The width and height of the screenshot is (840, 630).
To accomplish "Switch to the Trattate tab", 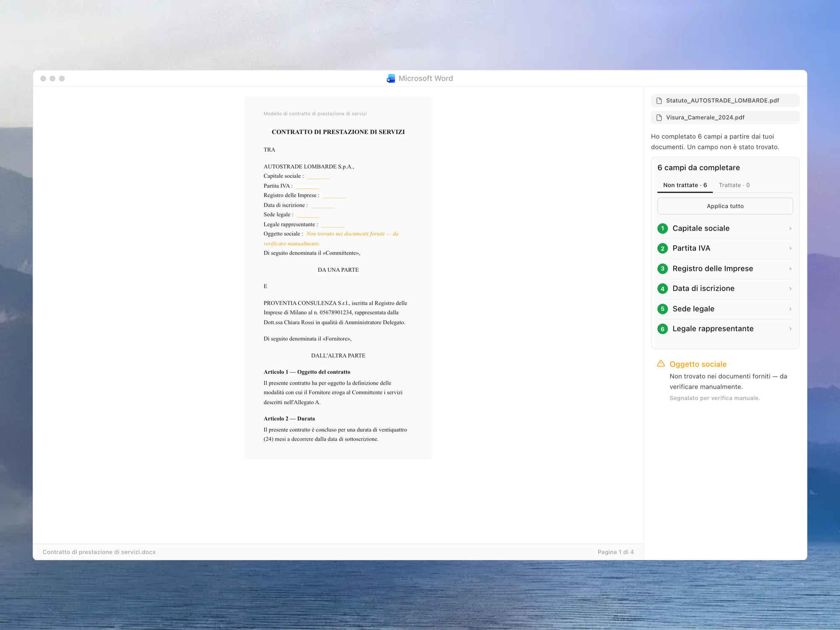I will [734, 185].
